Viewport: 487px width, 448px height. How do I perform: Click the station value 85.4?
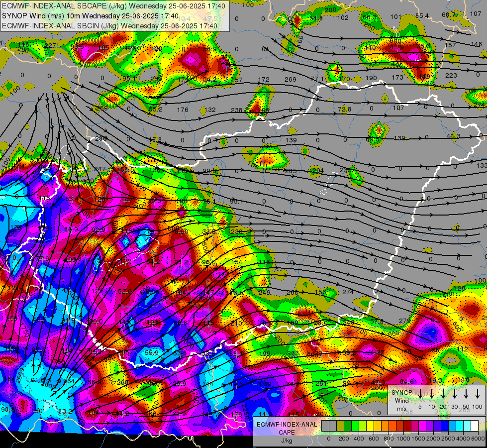click(422, 15)
